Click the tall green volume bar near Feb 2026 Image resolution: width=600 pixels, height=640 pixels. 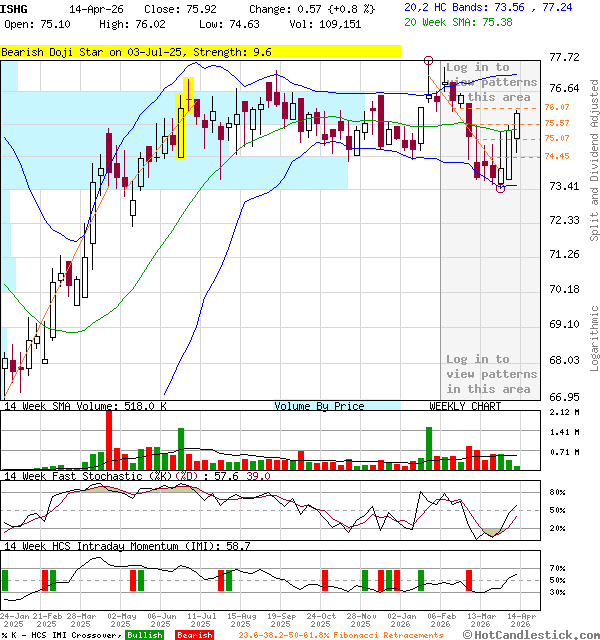(x=429, y=448)
